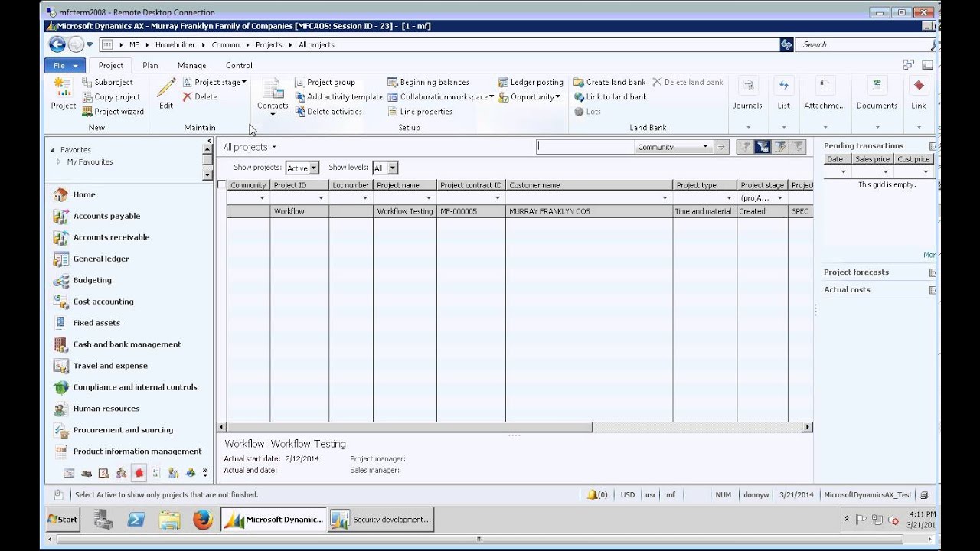Tick the select-all checkbox in grid header

tap(222, 184)
